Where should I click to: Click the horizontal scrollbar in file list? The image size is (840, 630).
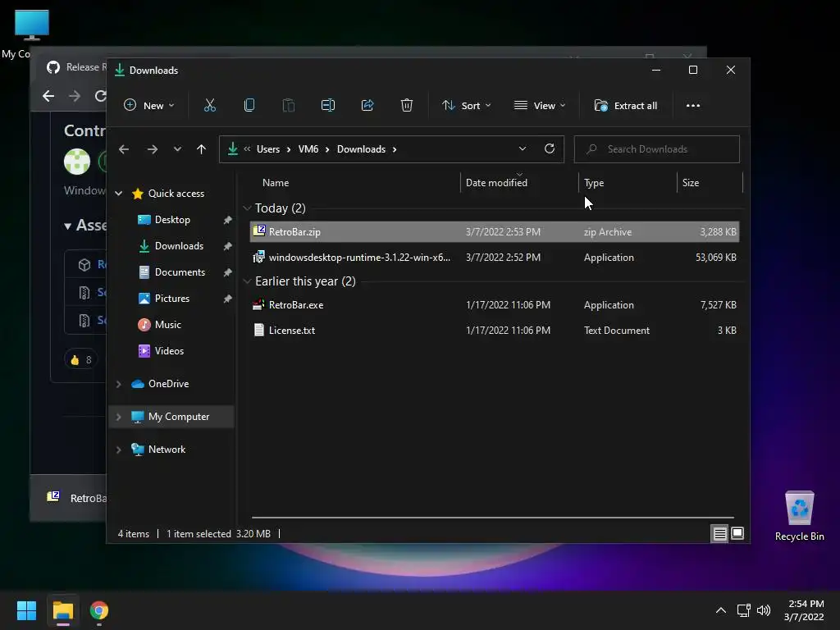[493, 518]
